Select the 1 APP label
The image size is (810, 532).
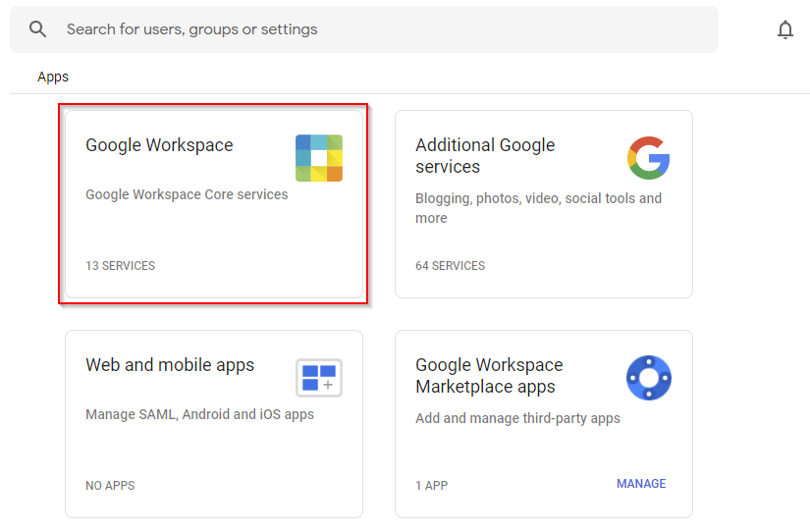(434, 486)
